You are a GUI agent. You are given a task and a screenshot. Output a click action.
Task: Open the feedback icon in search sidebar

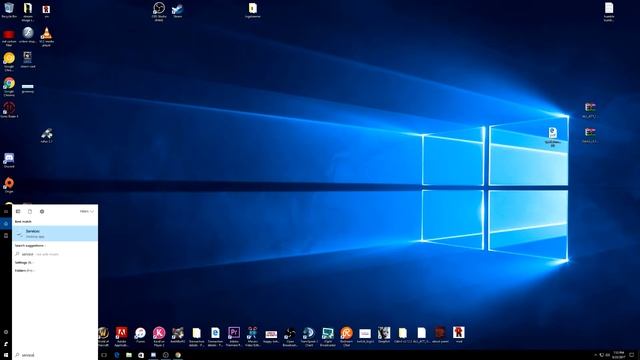click(x=6, y=344)
